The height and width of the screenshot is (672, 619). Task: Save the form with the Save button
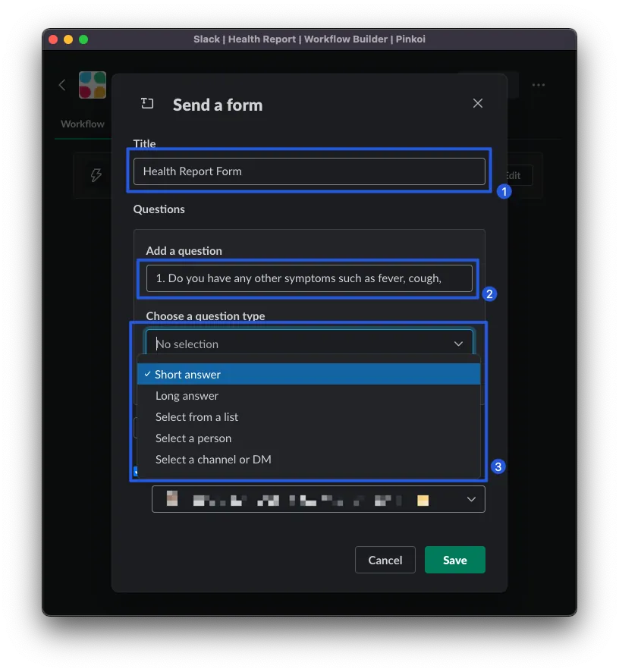coord(454,560)
